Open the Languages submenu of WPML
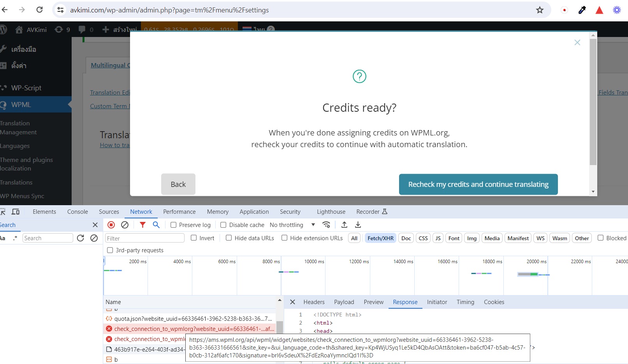 [x=15, y=146]
